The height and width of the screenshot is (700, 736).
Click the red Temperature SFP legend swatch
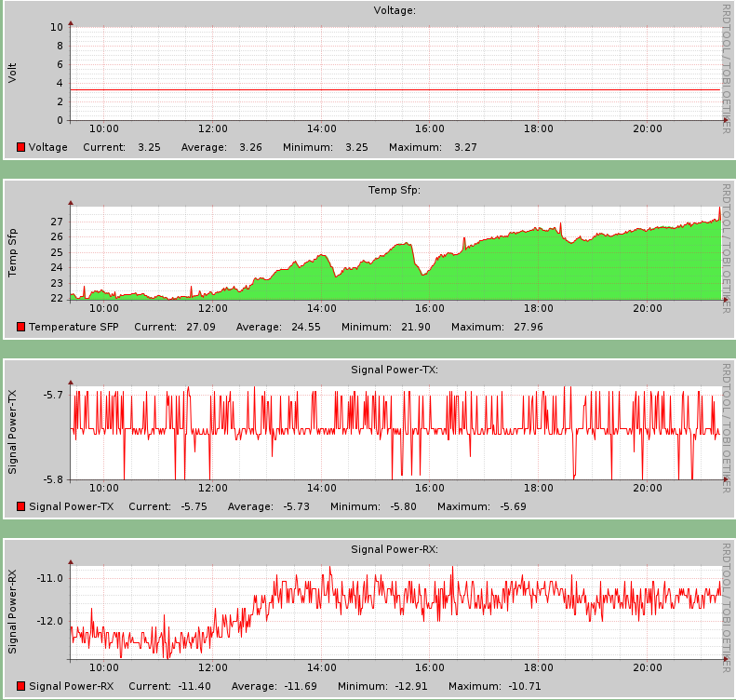pyautogui.click(x=20, y=327)
